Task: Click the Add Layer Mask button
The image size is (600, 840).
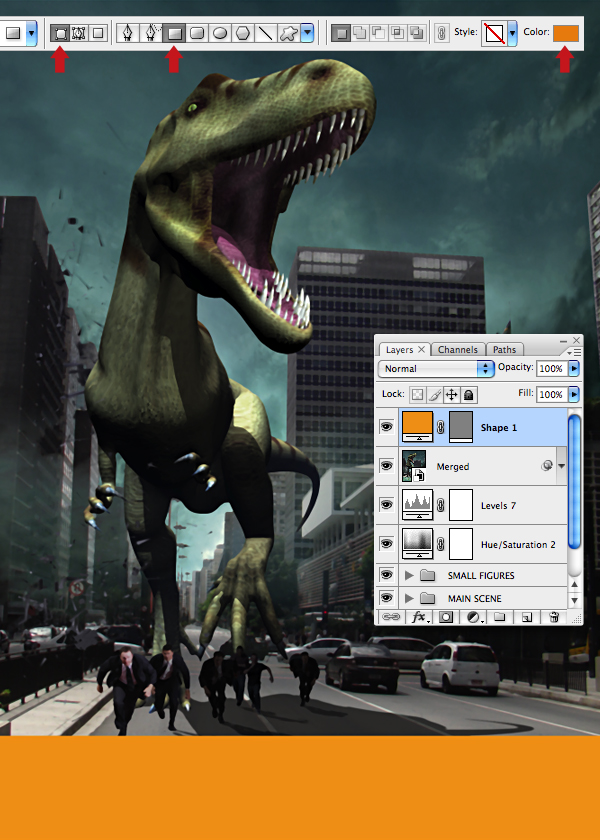Action: tap(446, 617)
